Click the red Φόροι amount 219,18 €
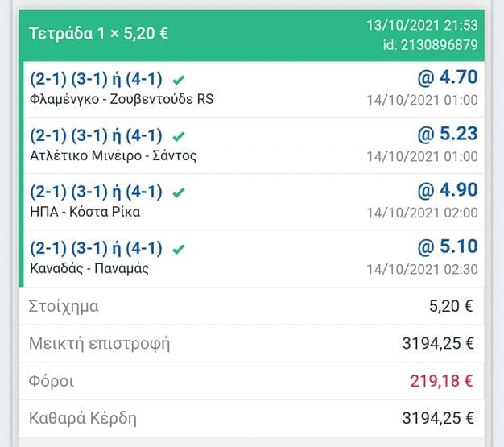The height and width of the screenshot is (447, 504). (x=441, y=381)
